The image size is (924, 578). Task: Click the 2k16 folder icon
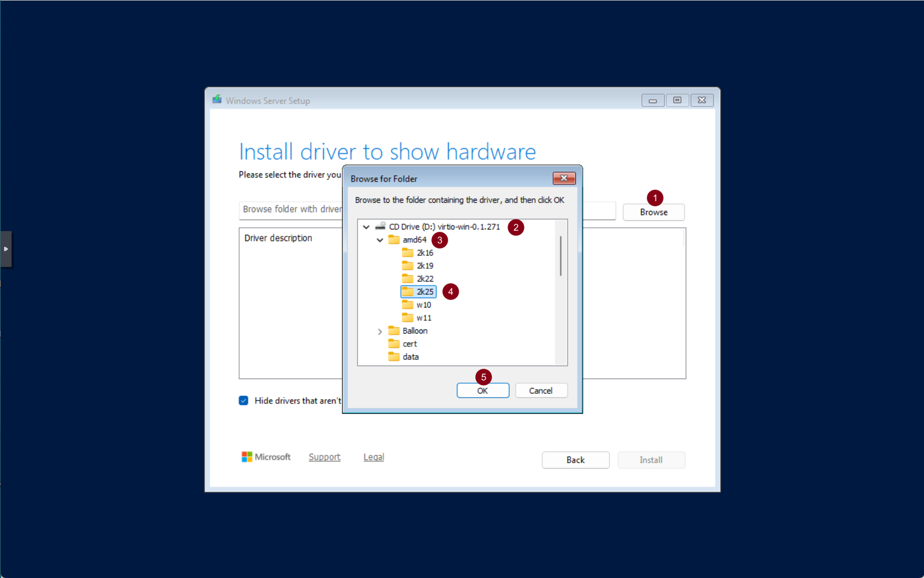[408, 253]
